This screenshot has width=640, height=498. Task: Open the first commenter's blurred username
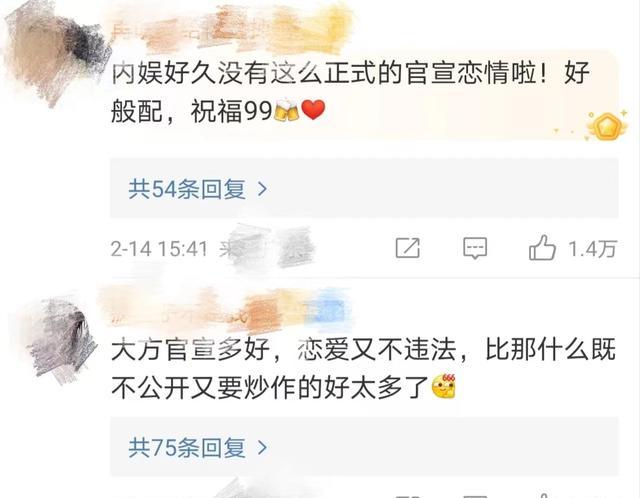[x=231, y=31]
